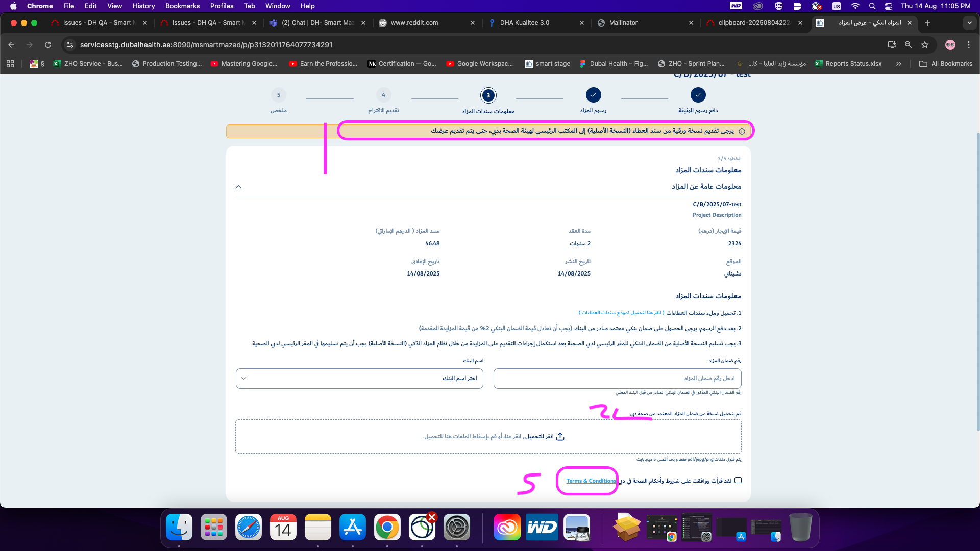Open Spotlight search in the menu bar
980x551 pixels.
tap(872, 6)
